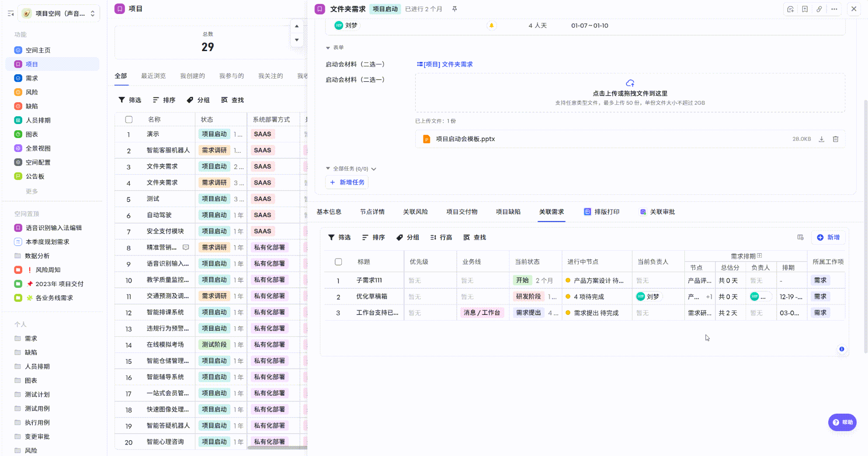
Task: Click the blue info icon below the requirements table
Action: (x=841, y=349)
